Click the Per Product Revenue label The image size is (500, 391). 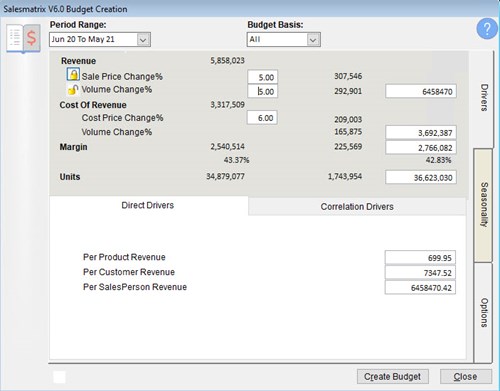[x=124, y=257]
